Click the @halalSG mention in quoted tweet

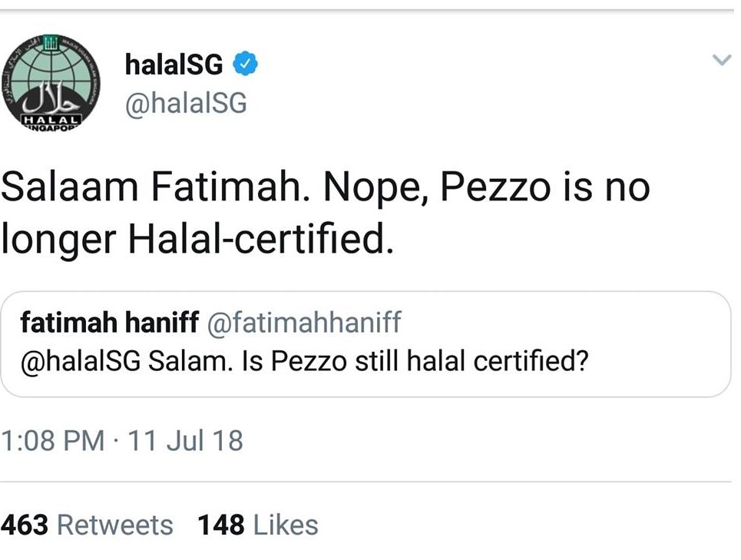(x=81, y=362)
